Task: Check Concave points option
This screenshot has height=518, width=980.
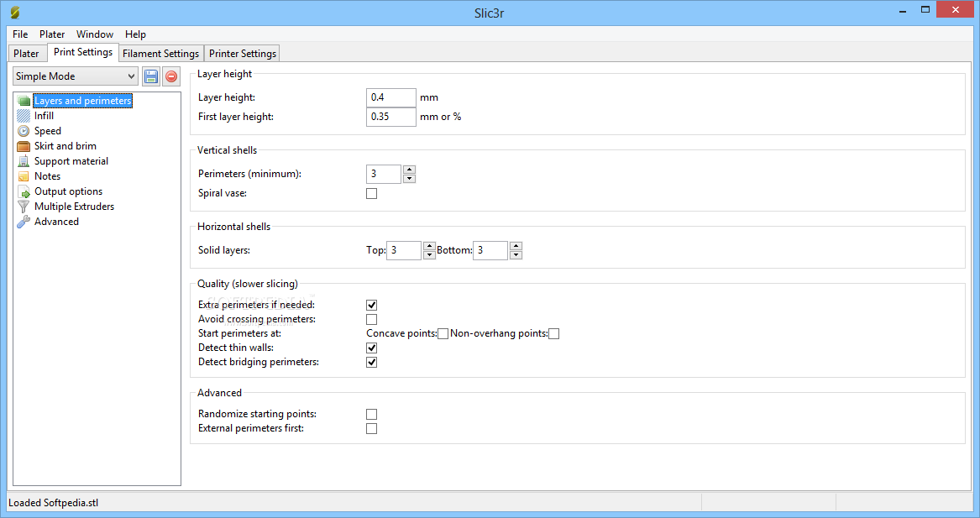Action: pos(443,333)
